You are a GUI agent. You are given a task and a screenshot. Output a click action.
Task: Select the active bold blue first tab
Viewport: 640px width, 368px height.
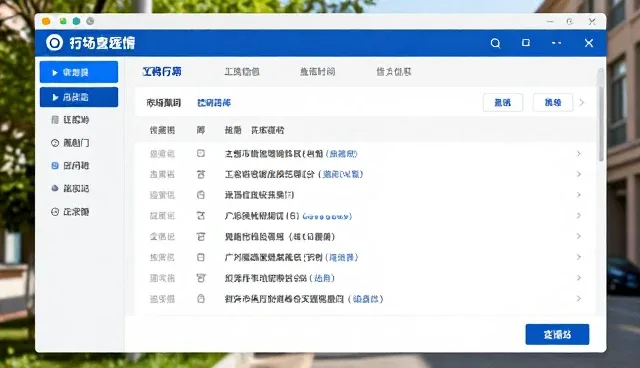pos(162,72)
